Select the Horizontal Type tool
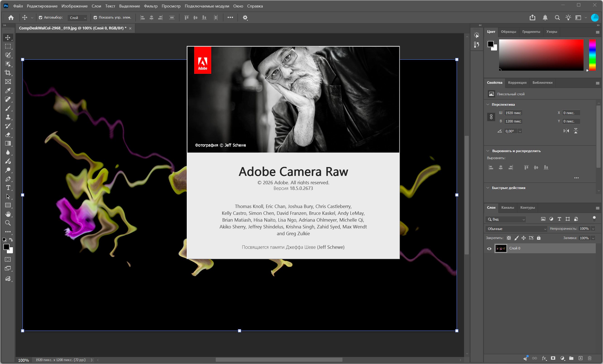Screen dimensions: 603x364 8,188
